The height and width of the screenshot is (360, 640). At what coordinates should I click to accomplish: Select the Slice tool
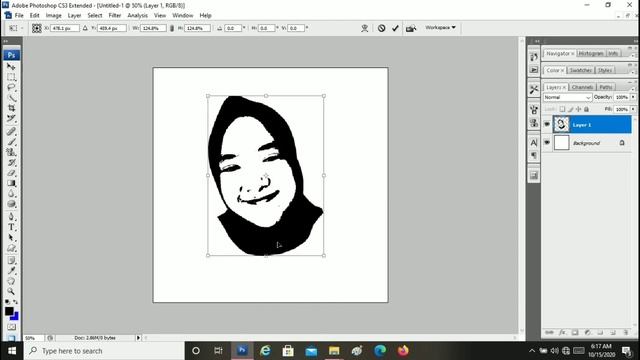pos(11,118)
